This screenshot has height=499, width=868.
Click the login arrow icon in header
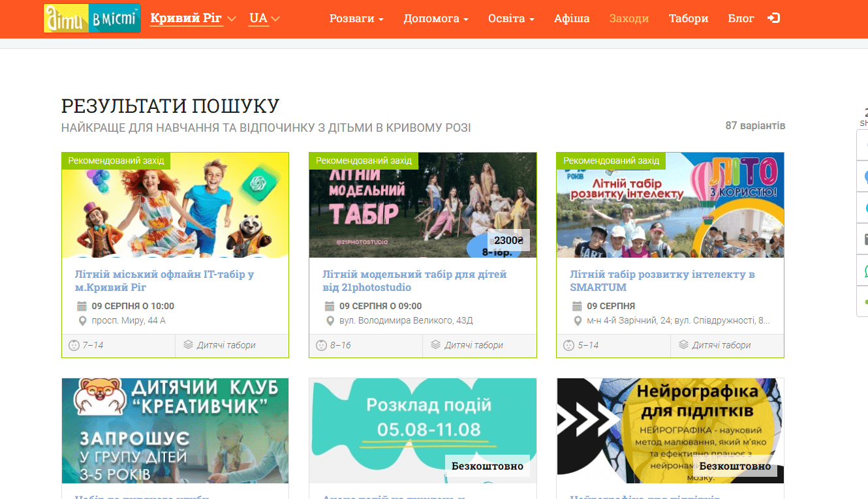[x=773, y=18]
